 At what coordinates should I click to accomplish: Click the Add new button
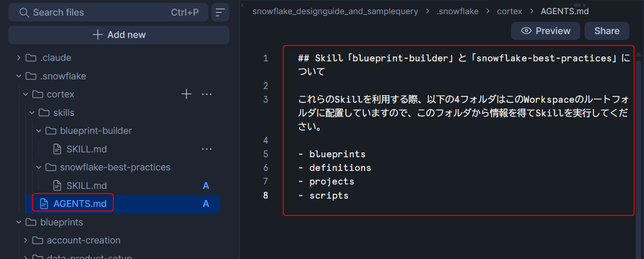(x=119, y=35)
